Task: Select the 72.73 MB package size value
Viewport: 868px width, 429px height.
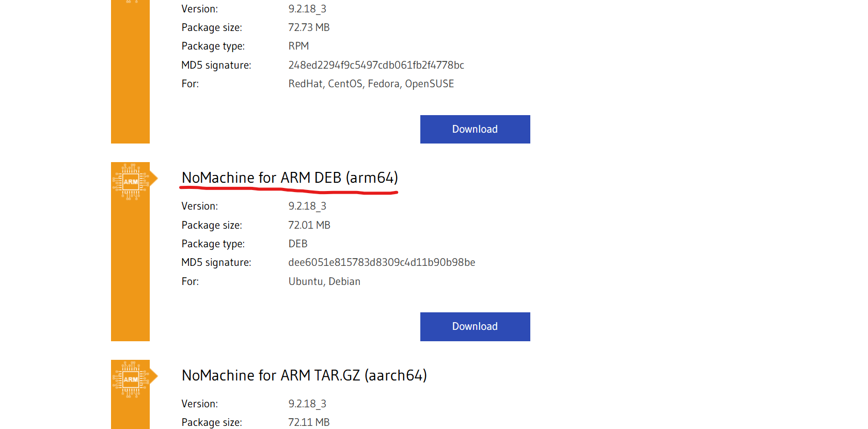Action: 309,27
